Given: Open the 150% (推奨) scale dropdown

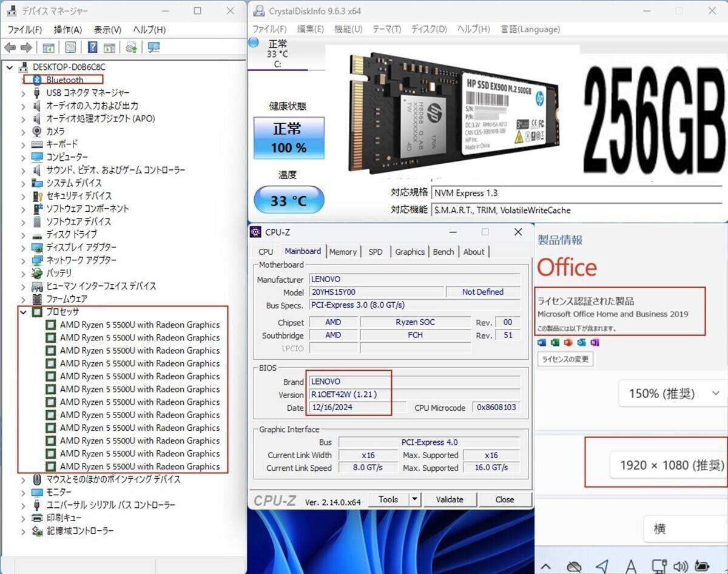Looking at the screenshot, I should [x=672, y=393].
